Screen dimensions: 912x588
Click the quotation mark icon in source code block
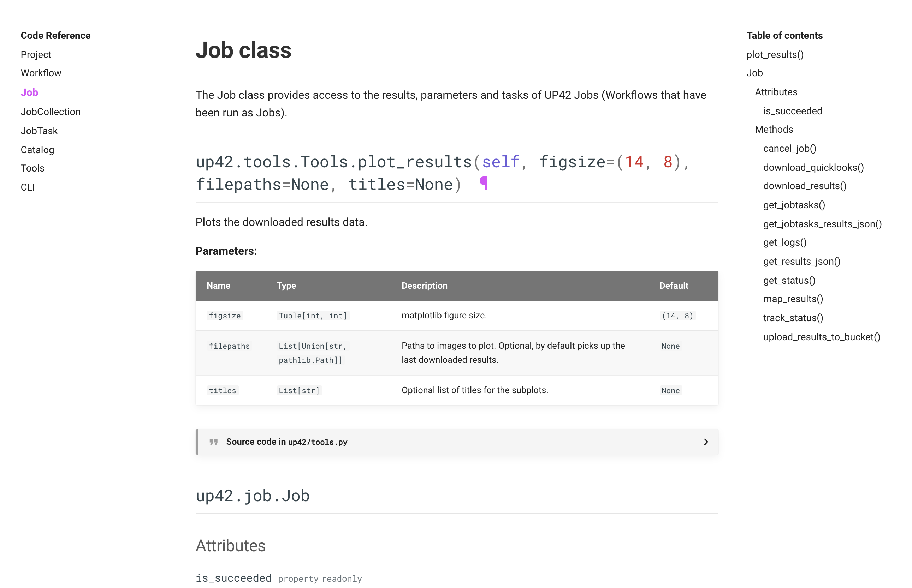tap(214, 442)
